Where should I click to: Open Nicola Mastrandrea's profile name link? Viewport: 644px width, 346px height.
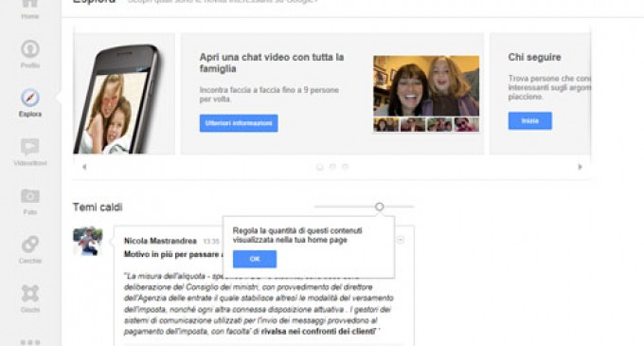pos(160,241)
